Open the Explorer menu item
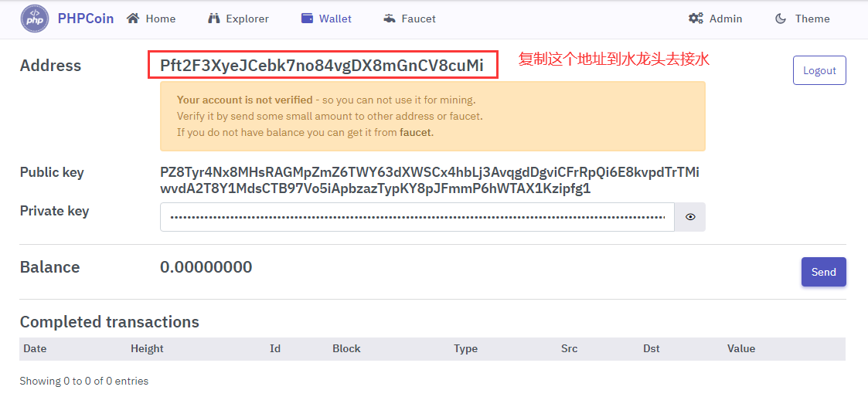868x407 pixels. pos(247,19)
